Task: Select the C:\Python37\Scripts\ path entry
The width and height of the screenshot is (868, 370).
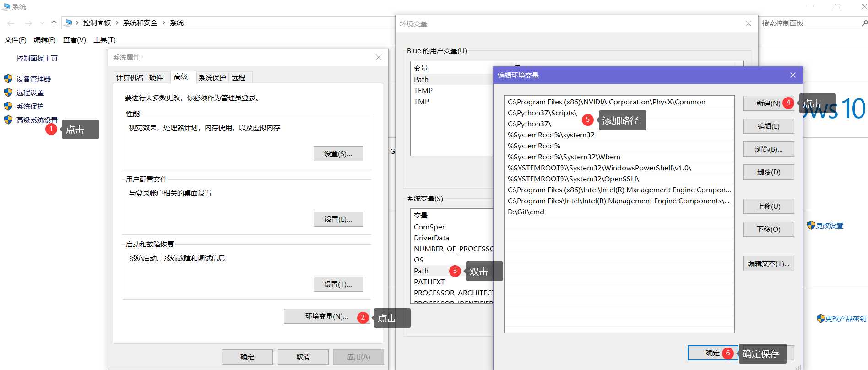Action: click(x=619, y=113)
